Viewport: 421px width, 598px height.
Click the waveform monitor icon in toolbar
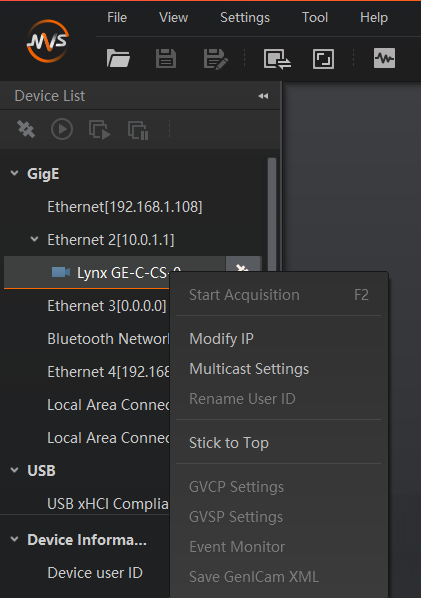pyautogui.click(x=384, y=58)
